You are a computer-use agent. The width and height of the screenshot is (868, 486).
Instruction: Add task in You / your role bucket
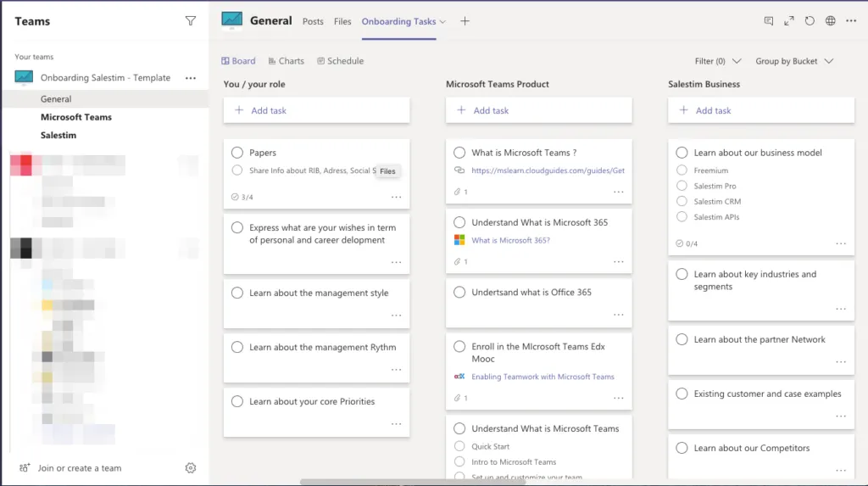point(317,110)
